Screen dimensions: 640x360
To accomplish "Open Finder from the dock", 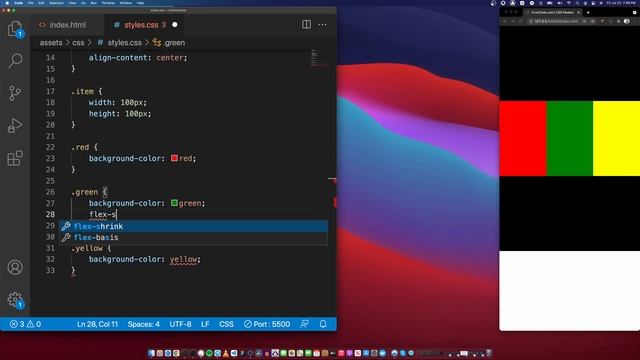I will (x=151, y=353).
